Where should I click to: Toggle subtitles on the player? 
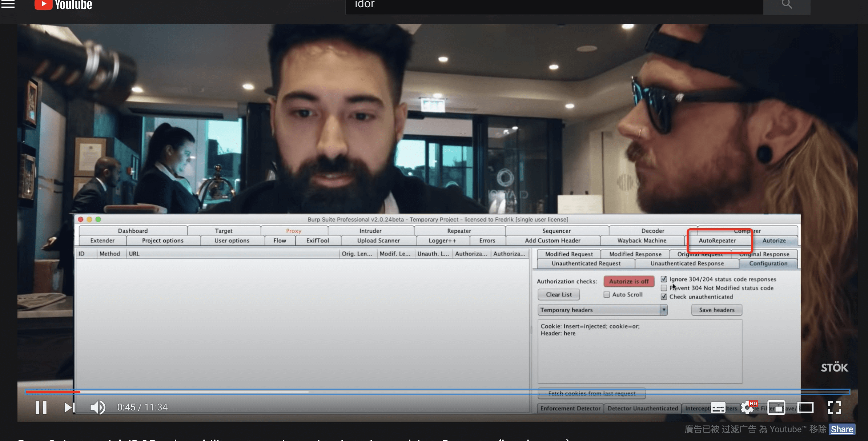[718, 408]
